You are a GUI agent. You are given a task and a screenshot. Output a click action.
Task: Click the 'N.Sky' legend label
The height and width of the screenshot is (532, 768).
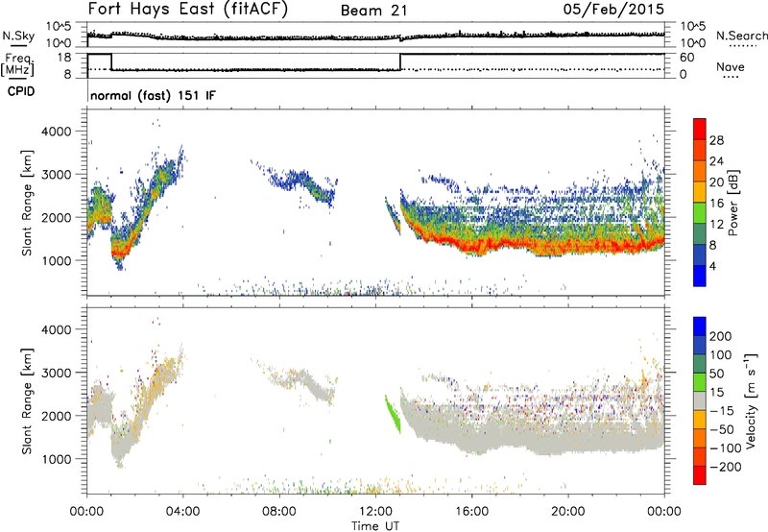point(18,36)
